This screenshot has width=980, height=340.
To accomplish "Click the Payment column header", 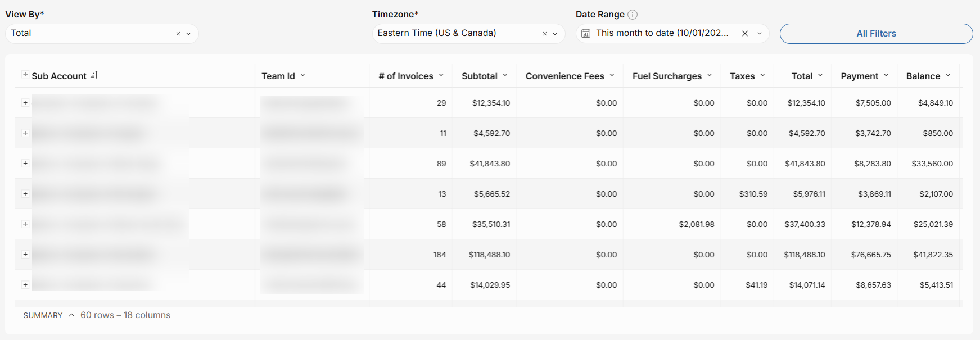I will tap(859, 76).
